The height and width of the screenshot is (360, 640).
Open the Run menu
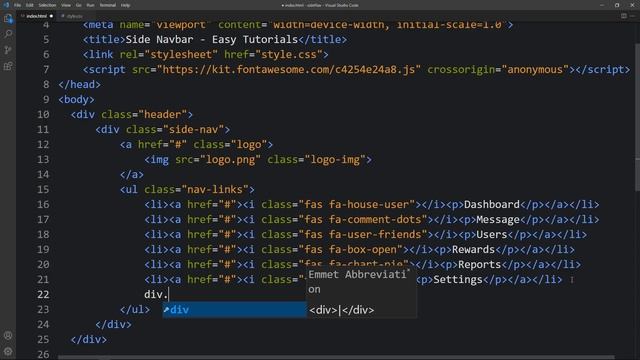point(90,5)
